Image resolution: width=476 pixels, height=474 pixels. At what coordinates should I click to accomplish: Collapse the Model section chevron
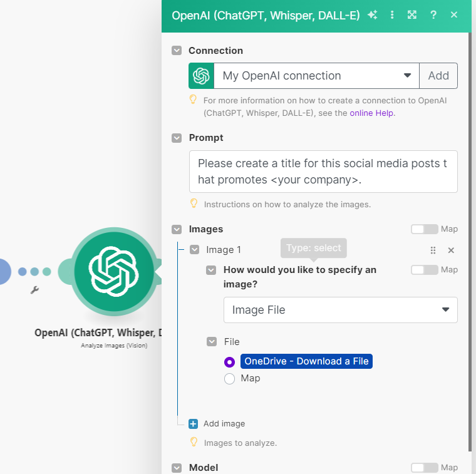point(177,468)
